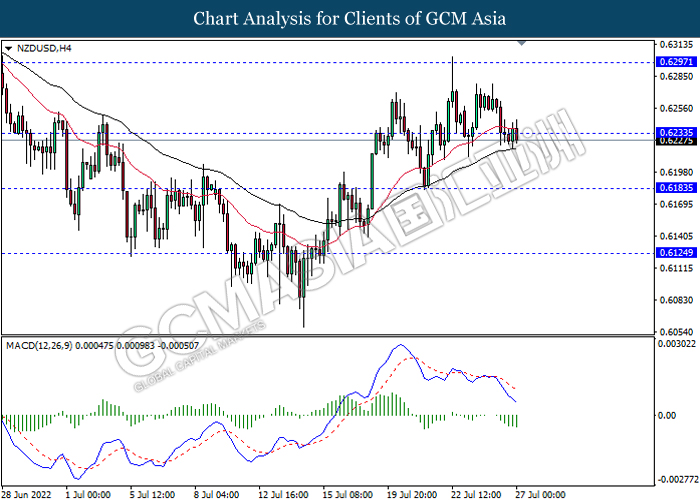Click the 0.60830 price axis label
This screenshot has height=500, width=700.
pyautogui.click(x=677, y=300)
